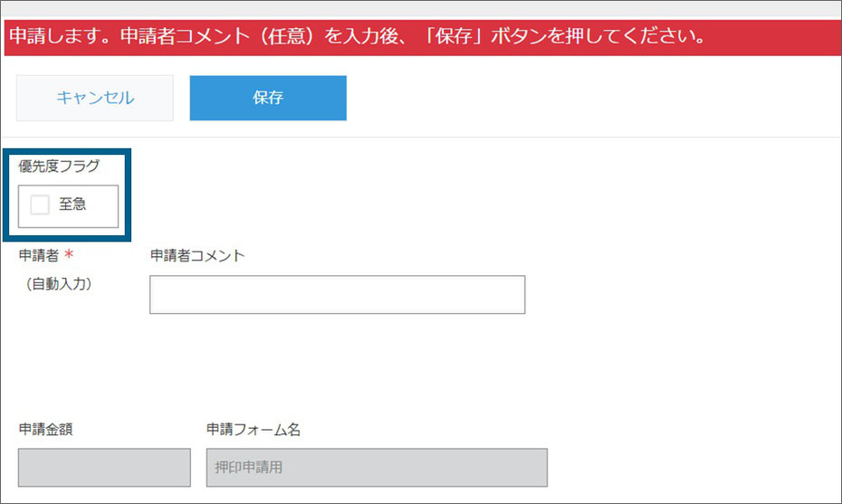Click the 申請者 required field label

point(39,255)
